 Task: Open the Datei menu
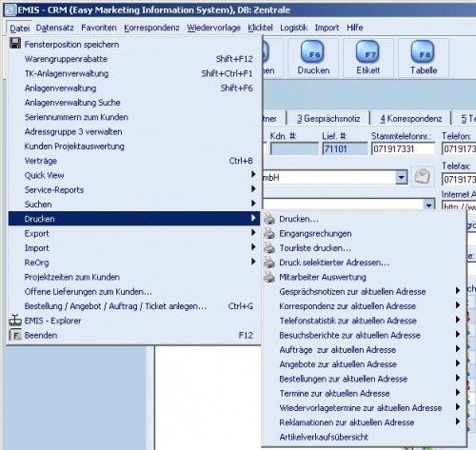(x=20, y=29)
